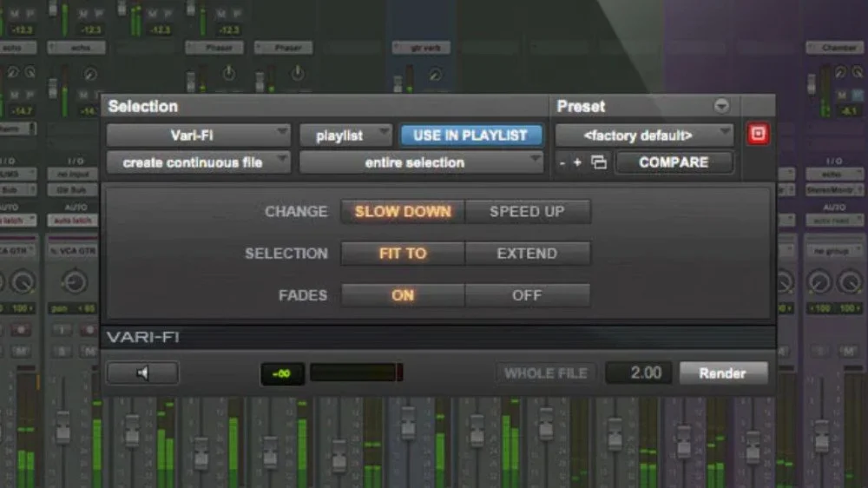This screenshot has width=868, height=488.
Task: Turn fades ON
Action: click(403, 295)
